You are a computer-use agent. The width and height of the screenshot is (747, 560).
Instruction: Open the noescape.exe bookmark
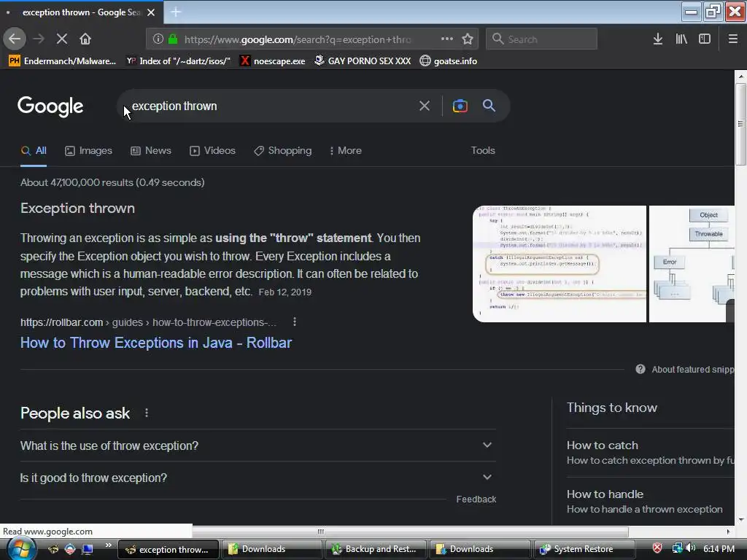coord(273,61)
